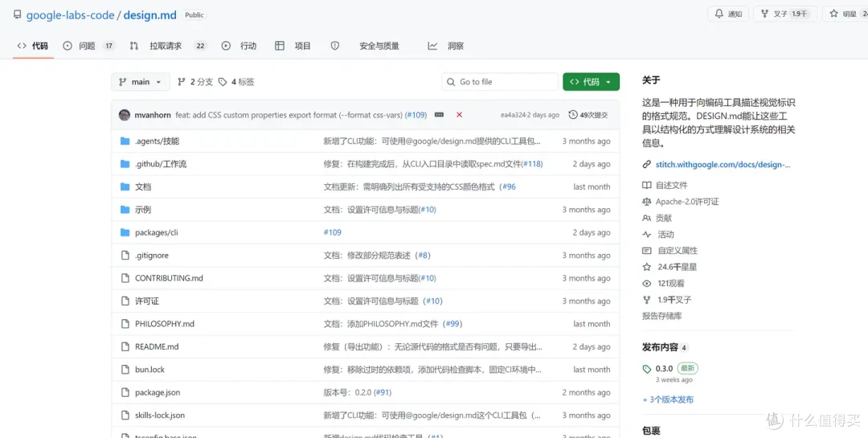Image resolution: width=868 pixels, height=438 pixels.
Task: Click file icon beside bun.lock
Action: click(125, 370)
